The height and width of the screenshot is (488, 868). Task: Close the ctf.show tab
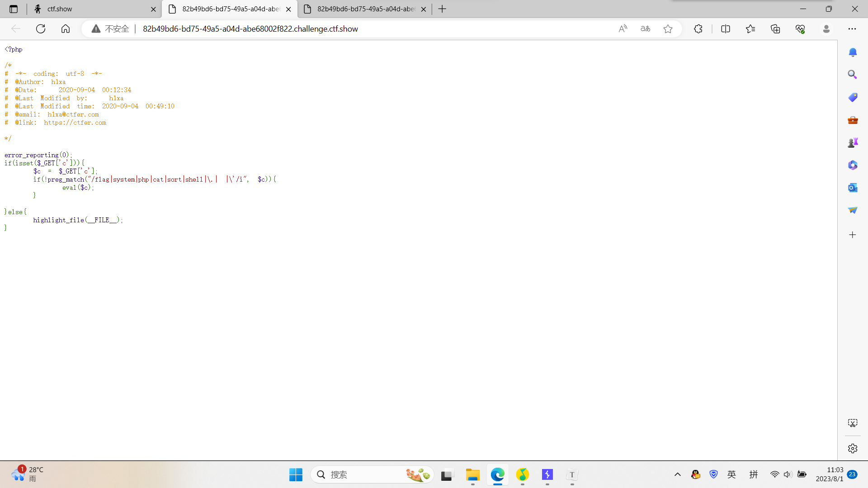point(153,9)
